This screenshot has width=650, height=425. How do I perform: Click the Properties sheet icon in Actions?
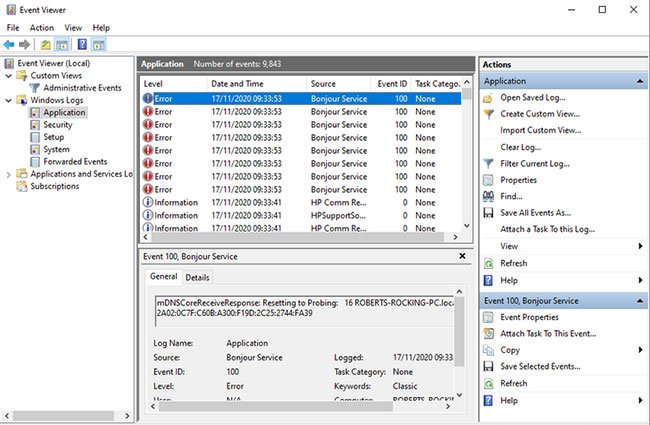(x=488, y=180)
